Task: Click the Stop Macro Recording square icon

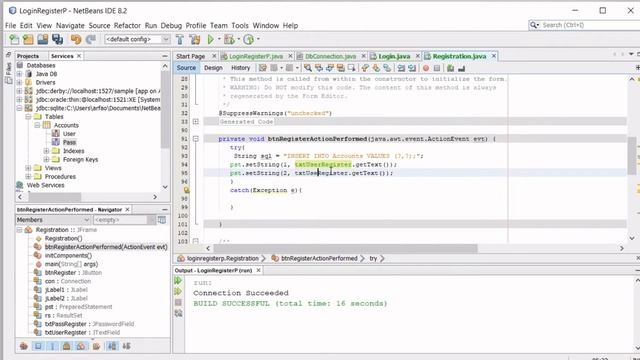Action: (x=437, y=68)
